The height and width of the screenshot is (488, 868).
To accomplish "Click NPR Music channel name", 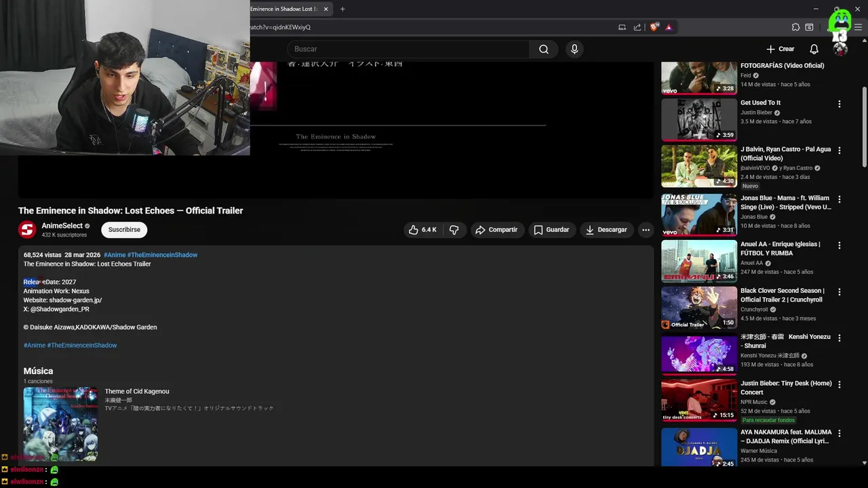I will point(755,402).
